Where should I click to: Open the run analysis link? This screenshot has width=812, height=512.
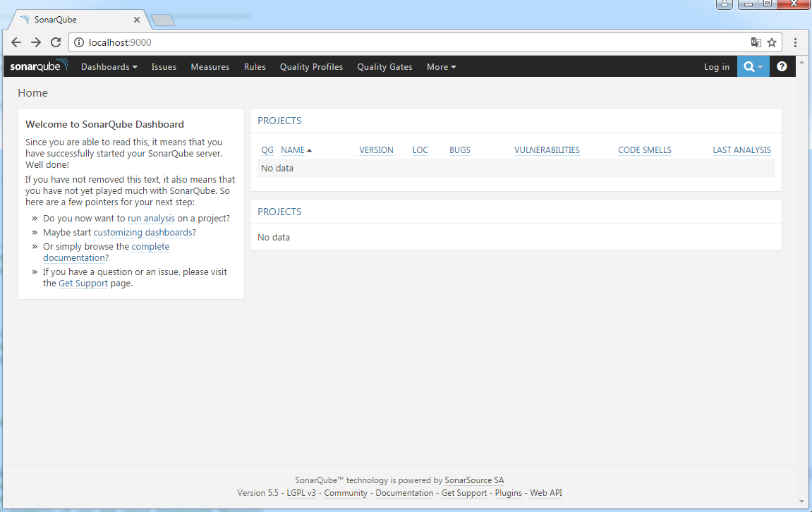pyautogui.click(x=151, y=219)
